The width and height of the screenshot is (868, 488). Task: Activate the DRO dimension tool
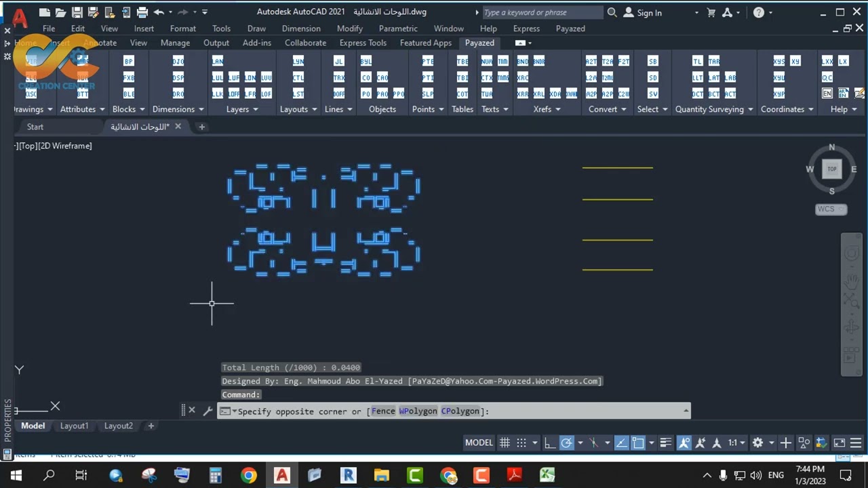(x=178, y=94)
